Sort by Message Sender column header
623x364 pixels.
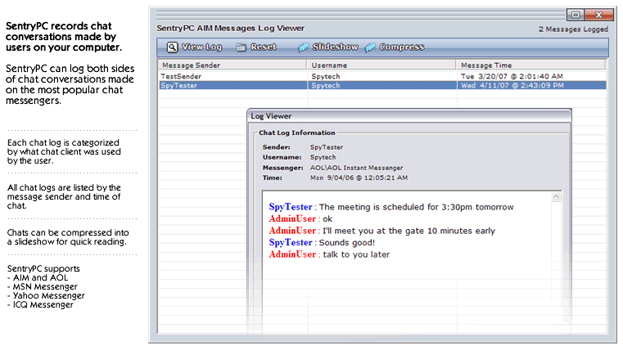click(232, 65)
